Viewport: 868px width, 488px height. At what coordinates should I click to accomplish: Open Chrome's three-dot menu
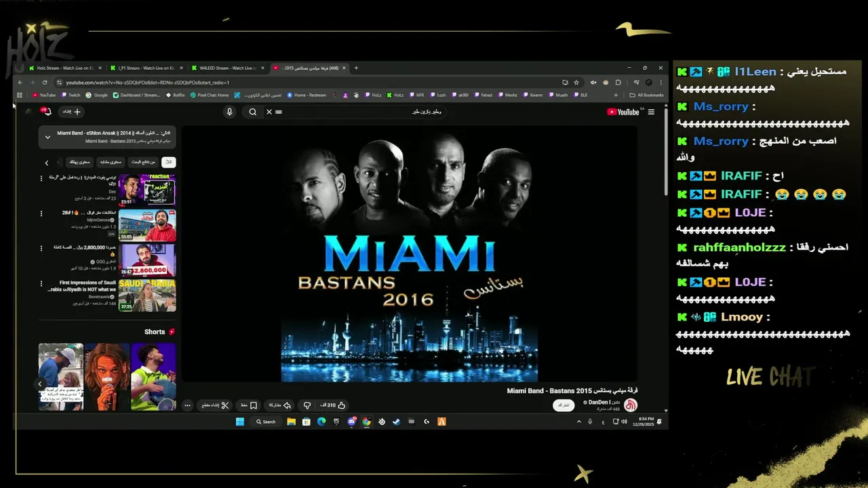point(660,82)
